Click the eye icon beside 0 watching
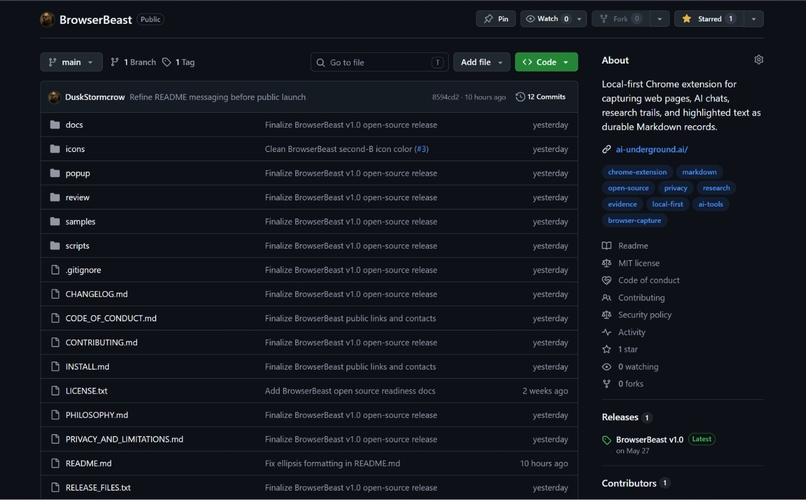 click(x=607, y=367)
